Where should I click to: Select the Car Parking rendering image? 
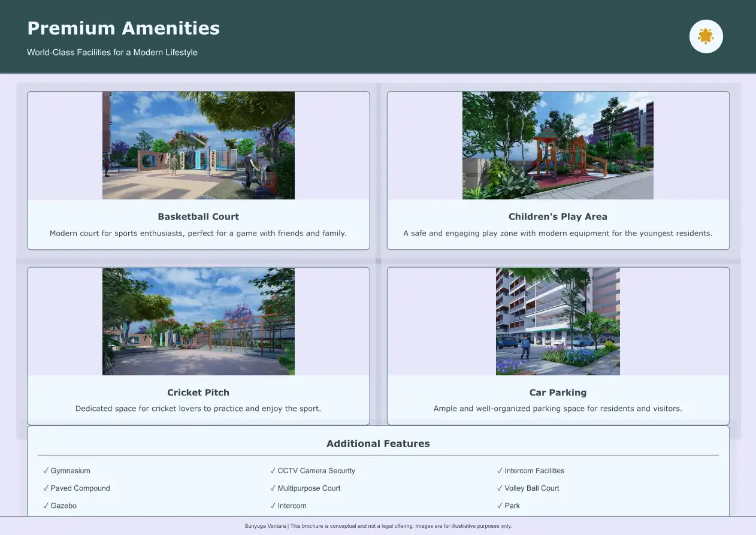pyautogui.click(x=558, y=321)
